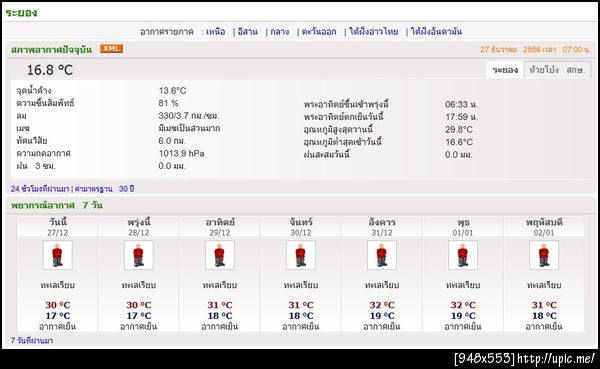Click the current temperature 16.8 °C

point(50,70)
